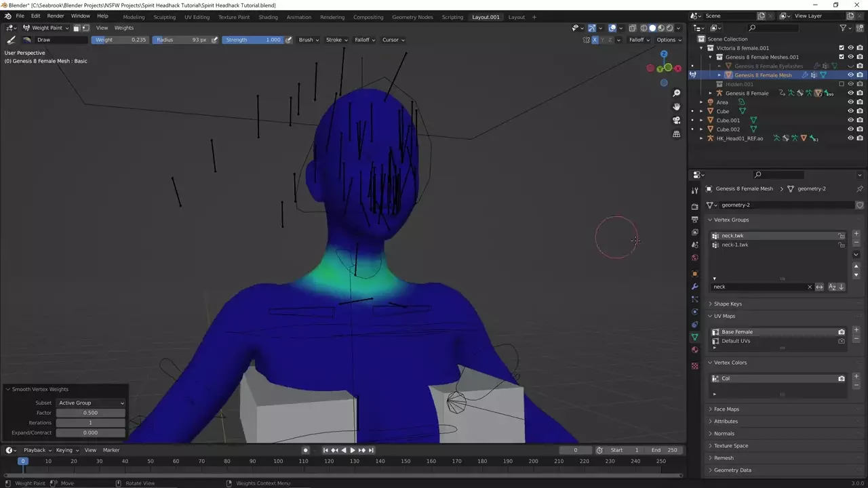This screenshot has width=868, height=488.
Task: Switch to the Sculpting workspace tab
Action: (164, 17)
